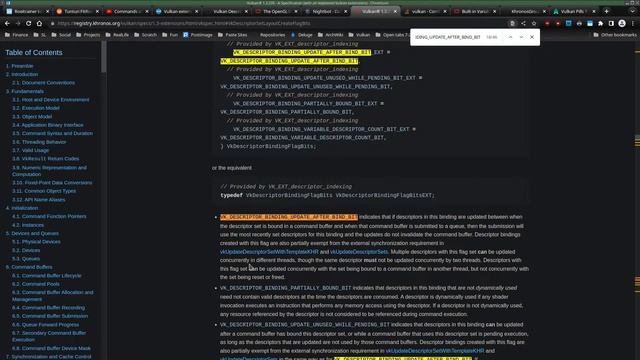Go to '6. Command Buffers' section
640x360 pixels.
click(29, 267)
